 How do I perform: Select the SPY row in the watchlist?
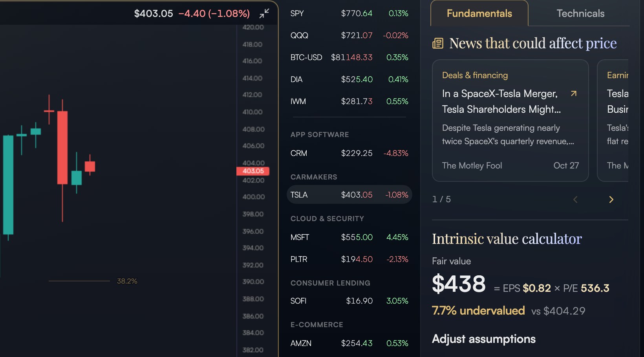coord(349,13)
